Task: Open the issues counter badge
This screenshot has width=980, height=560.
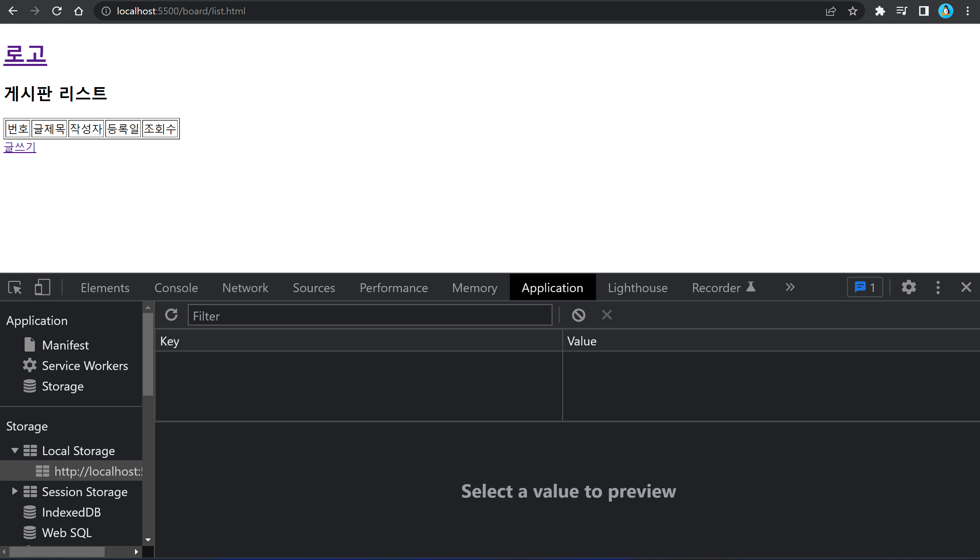Action: pyautogui.click(x=864, y=287)
